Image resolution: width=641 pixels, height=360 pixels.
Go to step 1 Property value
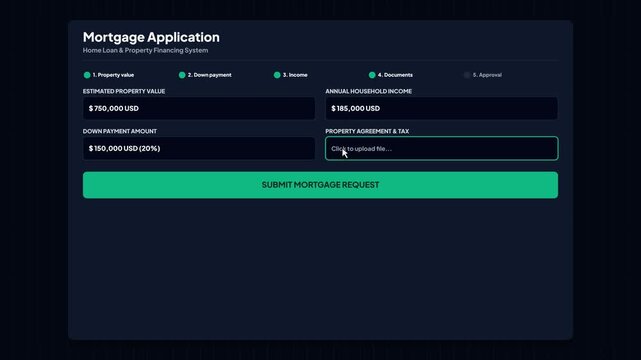click(109, 75)
